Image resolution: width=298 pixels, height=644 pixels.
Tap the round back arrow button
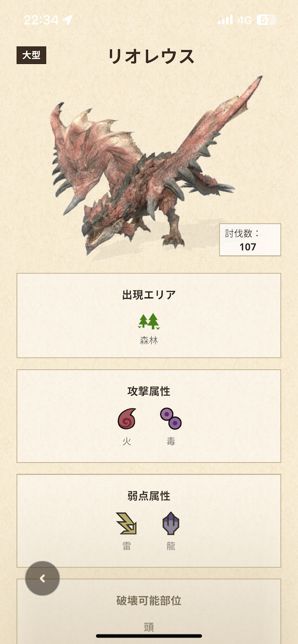pos(42,579)
